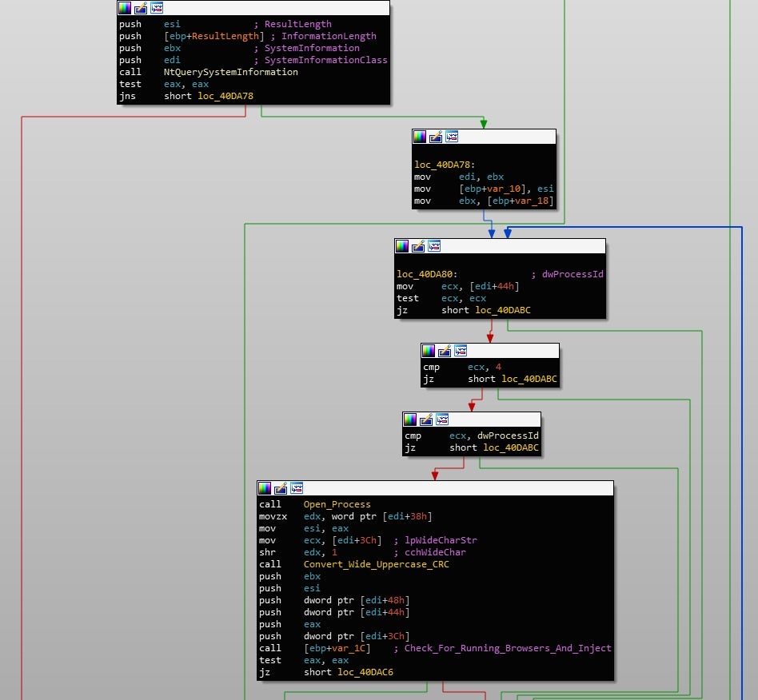Click the Check_For_Running_Browsers_And_Inject comment
This screenshot has height=700, width=758.
click(x=507, y=648)
